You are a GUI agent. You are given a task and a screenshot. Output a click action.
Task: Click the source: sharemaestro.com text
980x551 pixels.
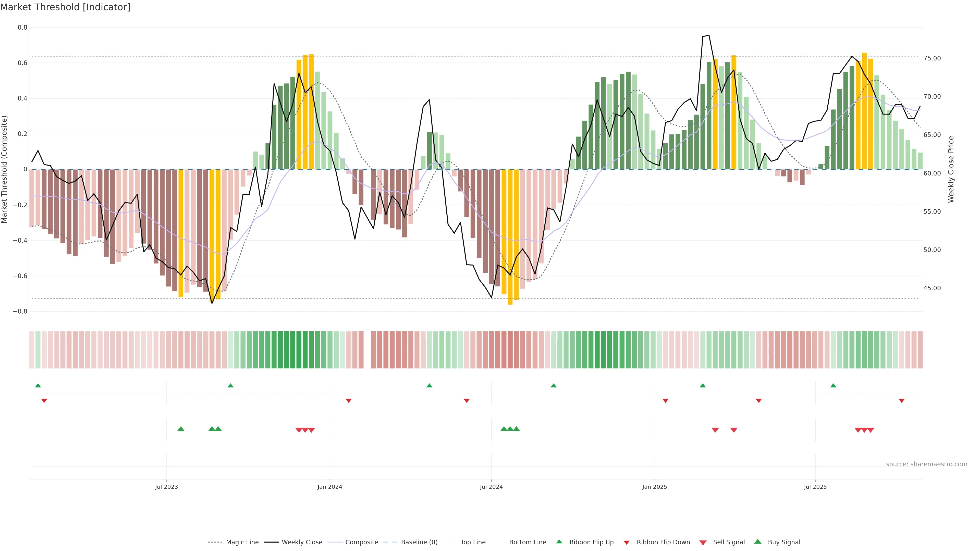(926, 464)
